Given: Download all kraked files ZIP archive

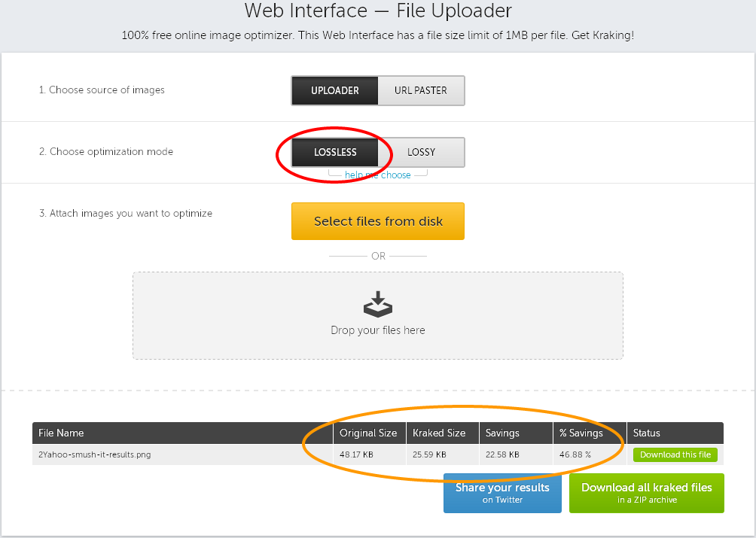Looking at the screenshot, I should coord(647,493).
